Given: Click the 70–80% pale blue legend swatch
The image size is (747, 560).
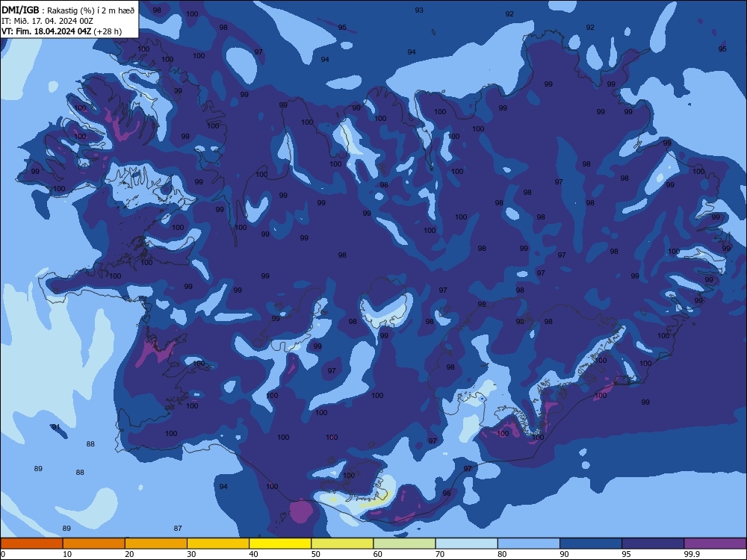Looking at the screenshot, I should [x=467, y=544].
